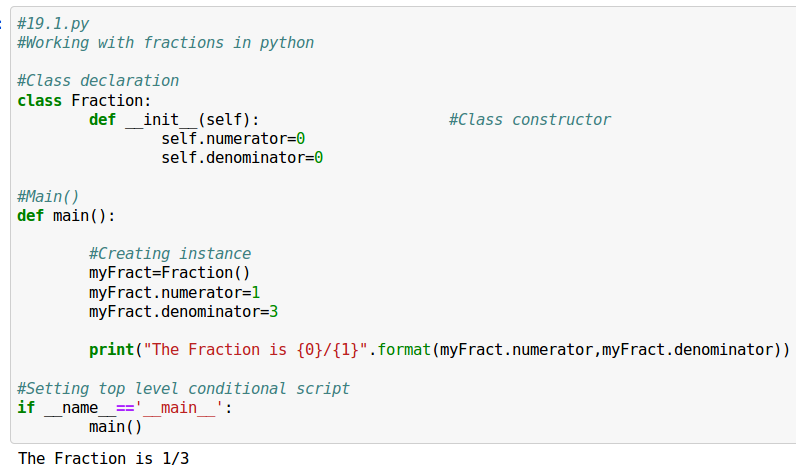Click the 'def main():' line
The image size is (796, 475).
[66, 215]
